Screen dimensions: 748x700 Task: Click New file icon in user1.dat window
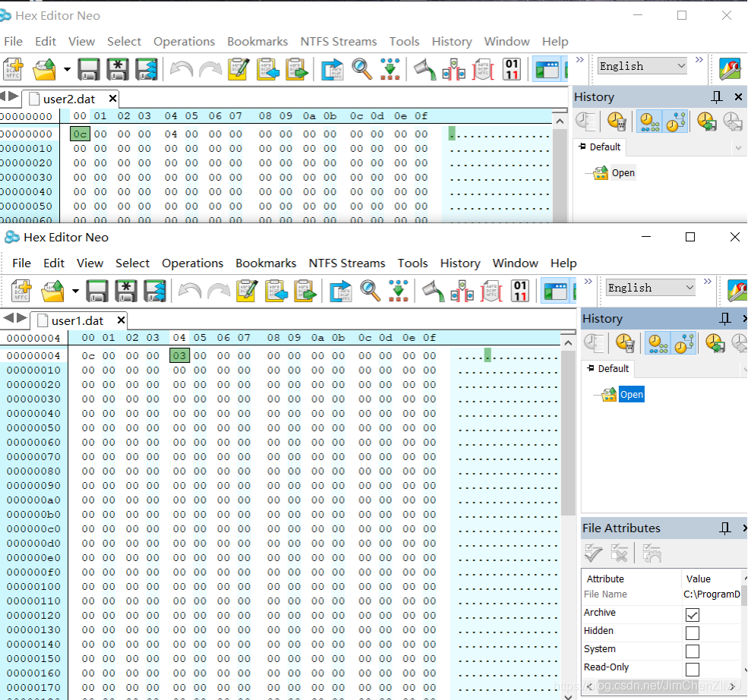click(21, 290)
